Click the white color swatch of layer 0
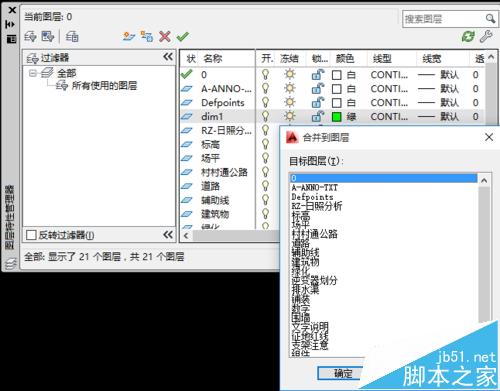The width and height of the screenshot is (500, 391). [x=337, y=75]
